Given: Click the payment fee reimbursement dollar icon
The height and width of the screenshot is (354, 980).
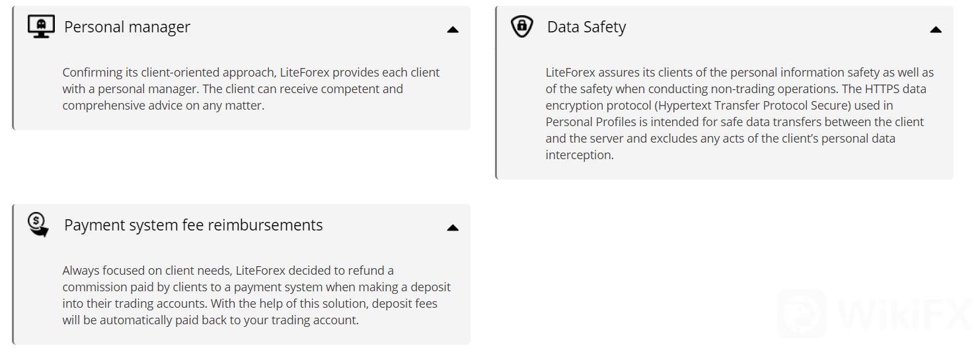Looking at the screenshot, I should click(38, 225).
